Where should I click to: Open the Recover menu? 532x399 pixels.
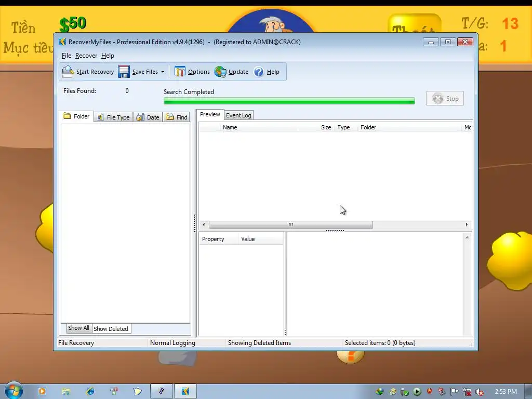click(x=86, y=56)
